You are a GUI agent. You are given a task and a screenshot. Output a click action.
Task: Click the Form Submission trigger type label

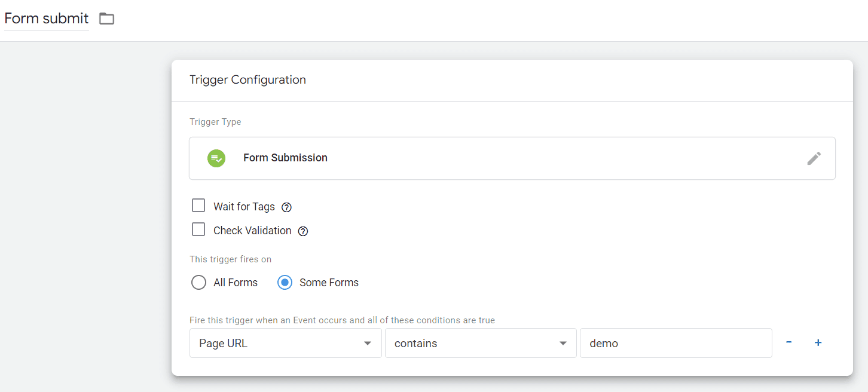[x=285, y=158]
